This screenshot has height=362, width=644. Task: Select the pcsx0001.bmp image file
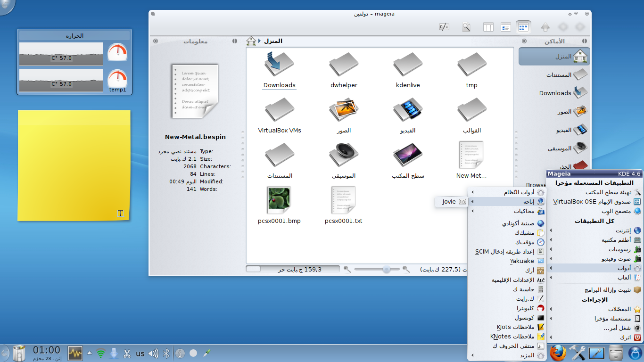coord(280,205)
